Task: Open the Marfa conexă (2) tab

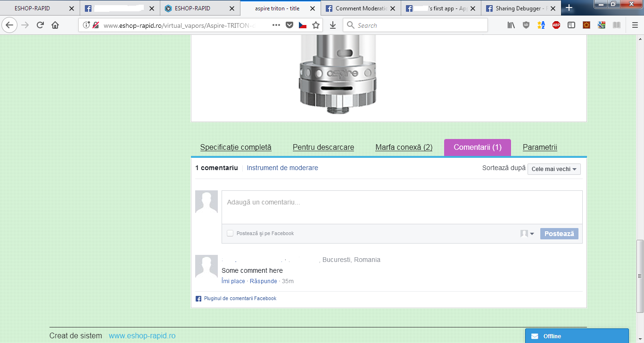Action: [x=404, y=147]
